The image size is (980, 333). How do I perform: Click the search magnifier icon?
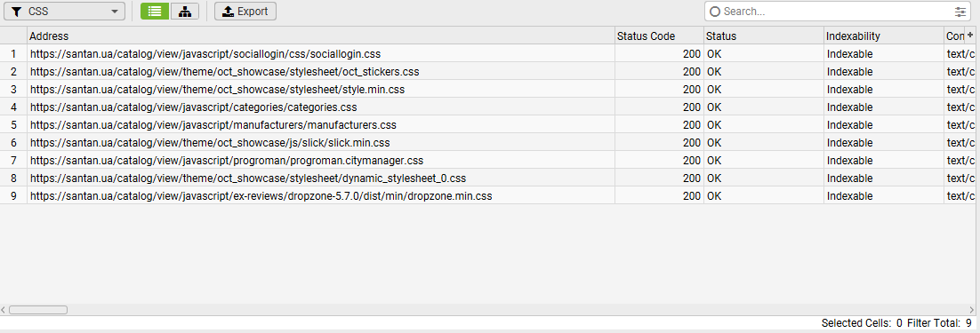click(716, 12)
